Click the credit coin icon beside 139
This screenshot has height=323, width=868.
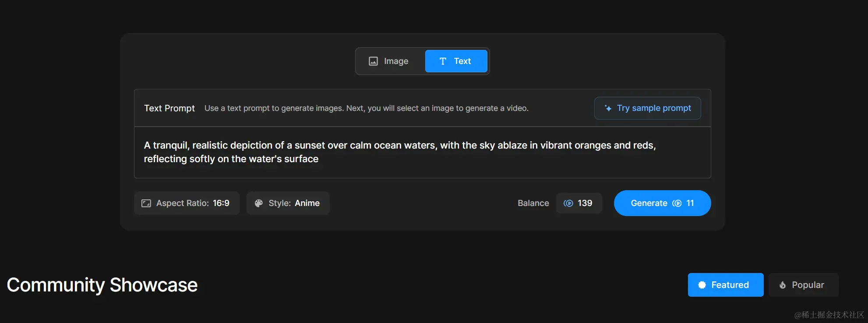568,203
